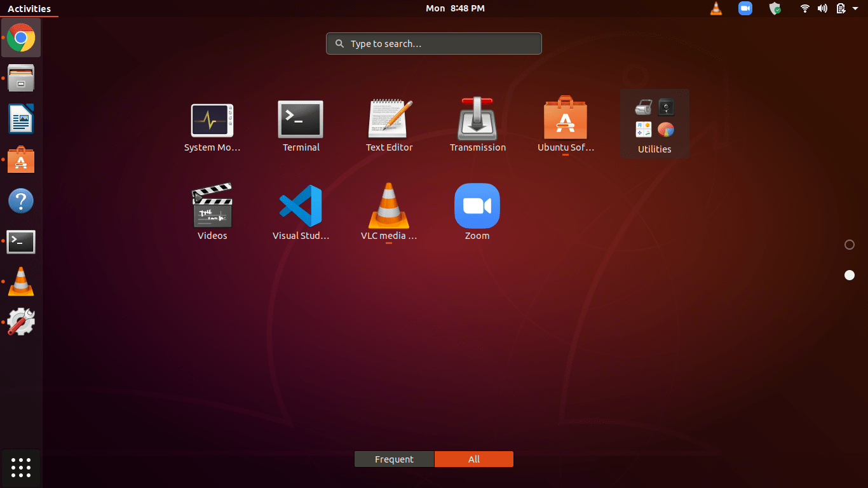Screen dimensions: 868x488
Task: Click Show Applications grid button
Action: [21, 467]
